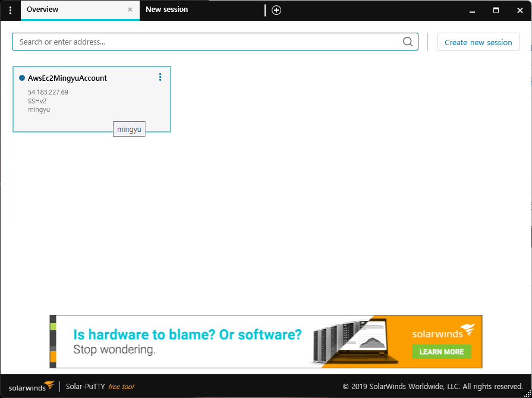Switch to the New session tab
Viewport: 532px width, 398px height.
click(x=166, y=10)
